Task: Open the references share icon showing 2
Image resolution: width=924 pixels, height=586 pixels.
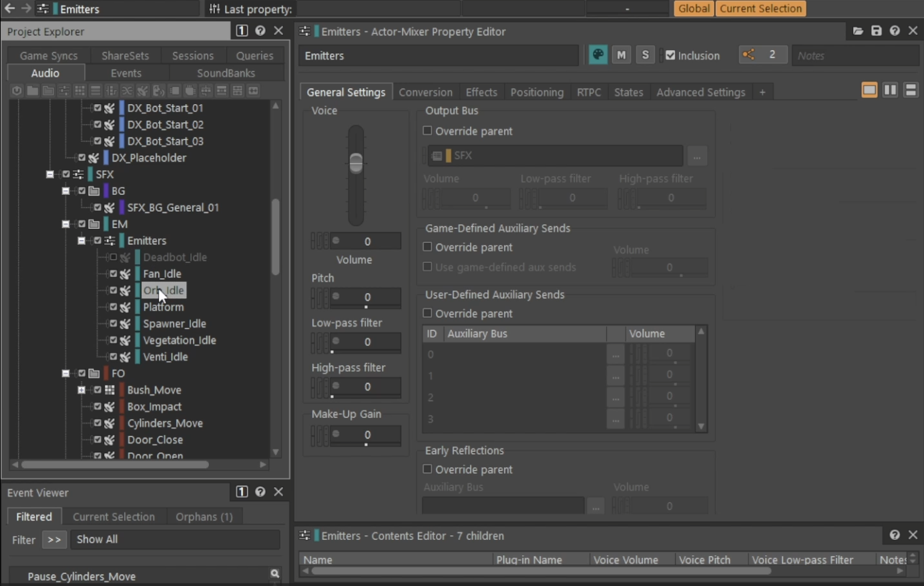Action: pos(748,55)
